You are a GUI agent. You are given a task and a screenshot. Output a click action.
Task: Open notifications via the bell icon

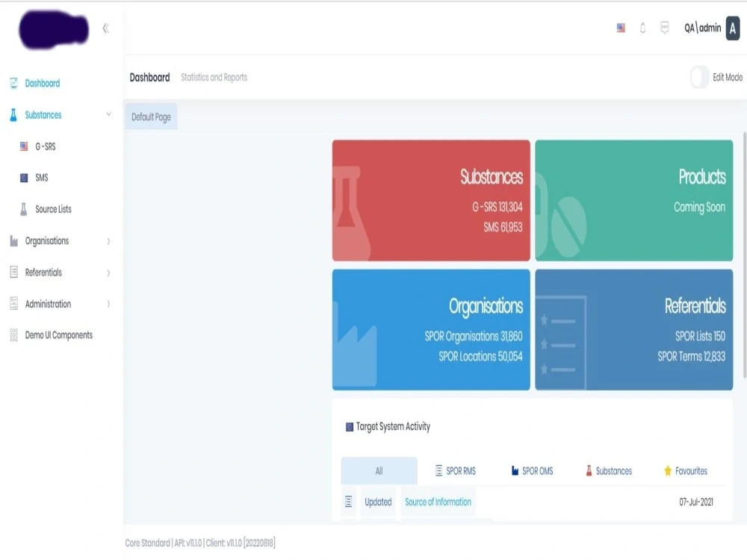(x=642, y=28)
